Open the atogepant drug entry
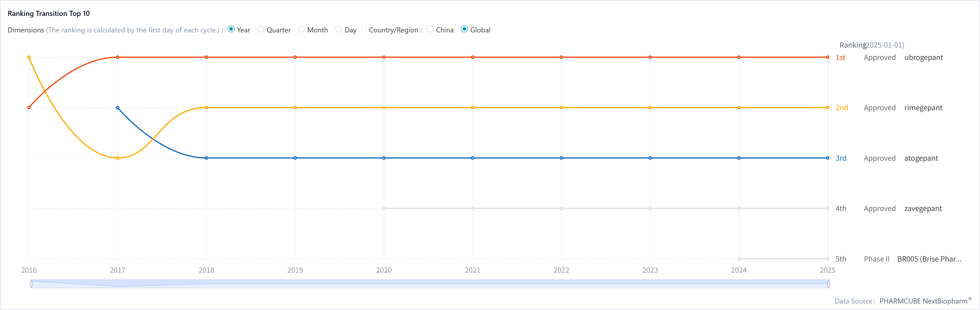980x310 pixels. point(921,158)
